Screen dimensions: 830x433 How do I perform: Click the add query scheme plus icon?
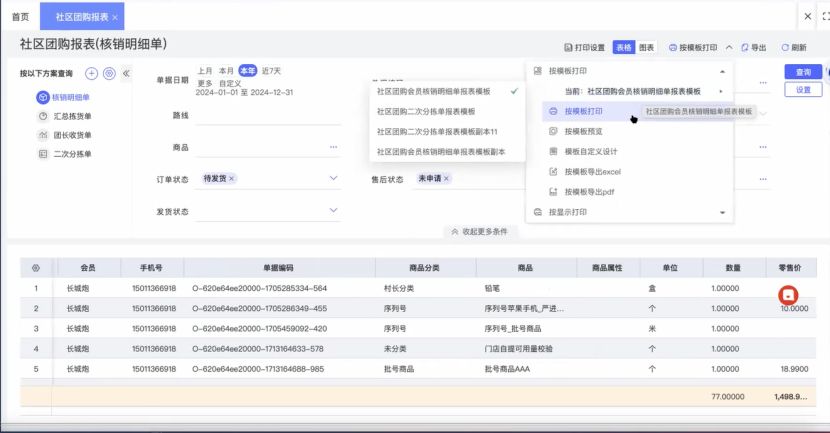click(91, 73)
